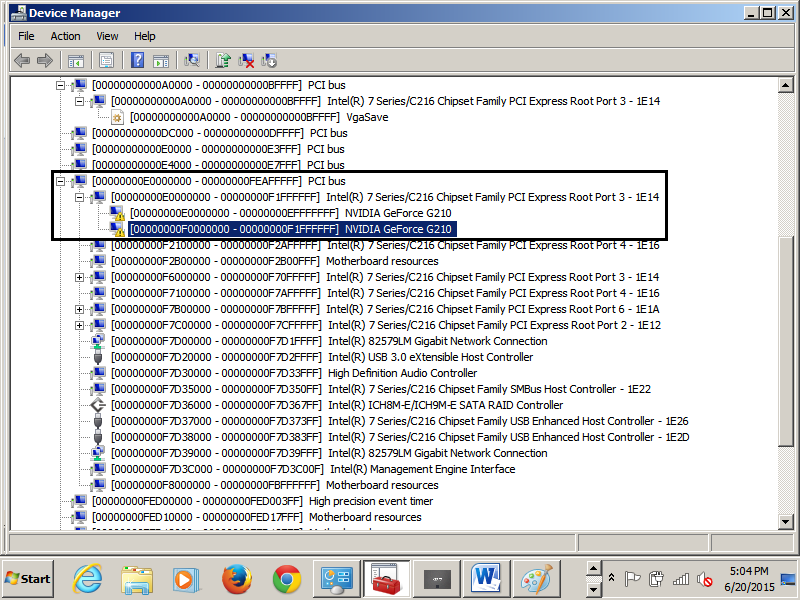Screen dimensions: 800x600
Task: Open Microsoft Word taskbar icon
Action: tap(486, 579)
